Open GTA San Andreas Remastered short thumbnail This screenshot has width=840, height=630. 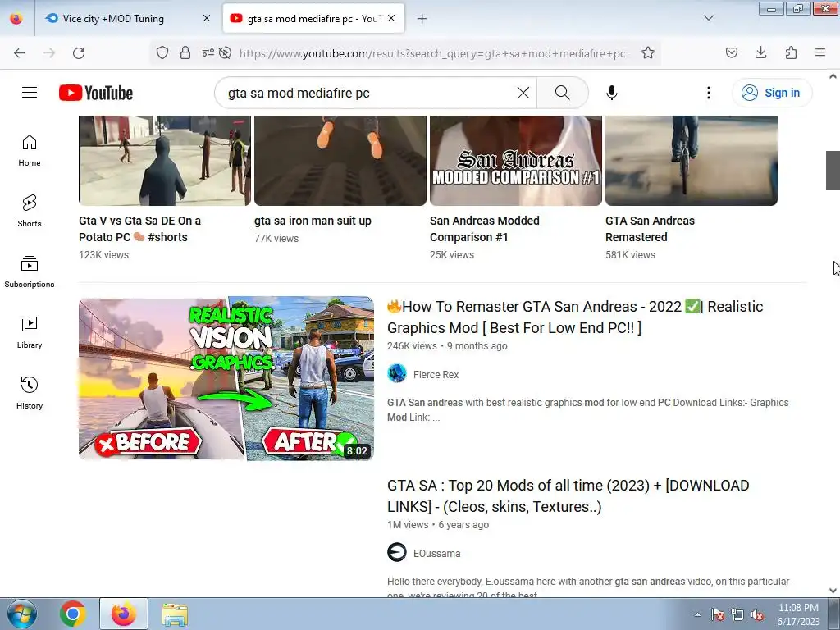[691, 160]
